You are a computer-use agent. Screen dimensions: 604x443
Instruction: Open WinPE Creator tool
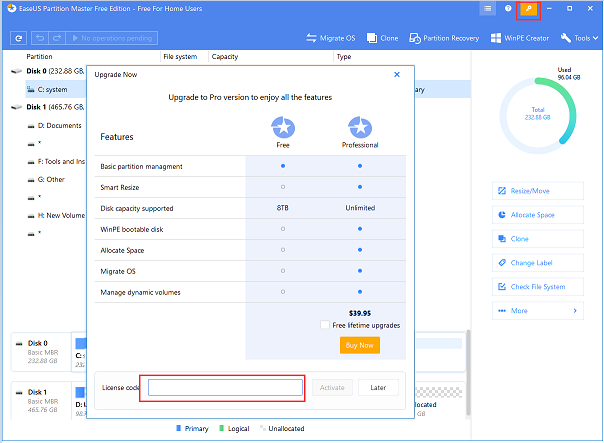pos(520,38)
